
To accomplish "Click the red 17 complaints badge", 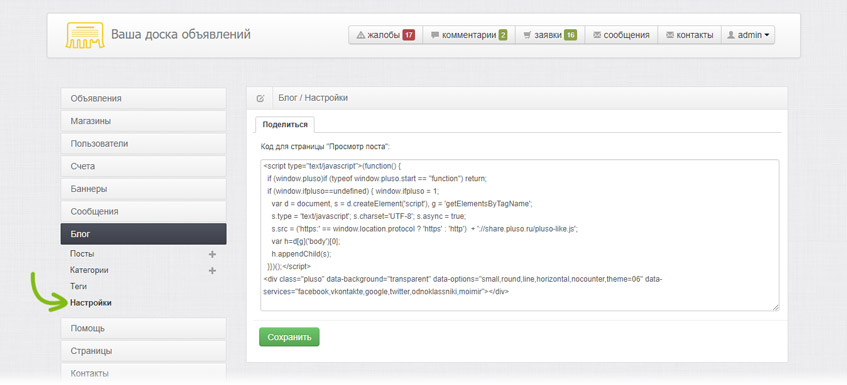I will tap(409, 35).
